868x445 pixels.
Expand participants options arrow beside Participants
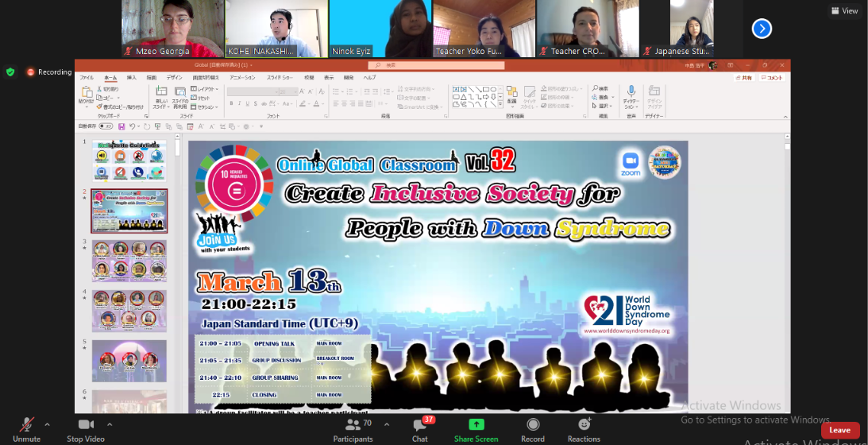click(x=387, y=424)
